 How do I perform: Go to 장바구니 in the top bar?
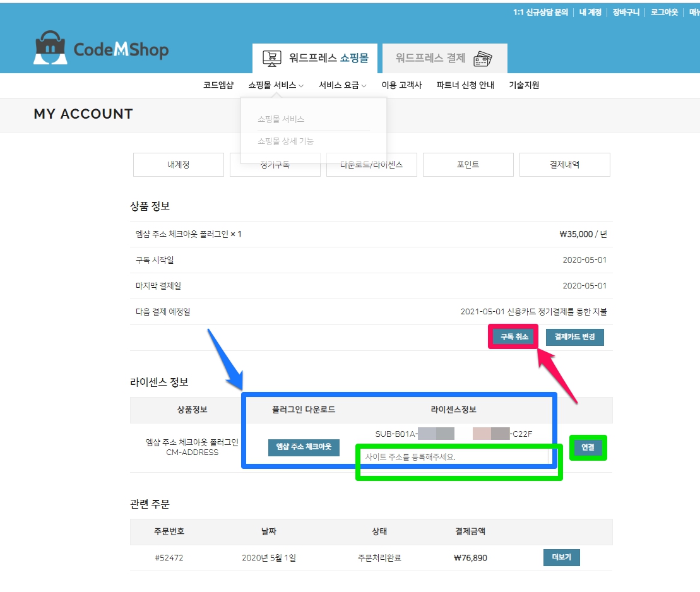pos(626,12)
